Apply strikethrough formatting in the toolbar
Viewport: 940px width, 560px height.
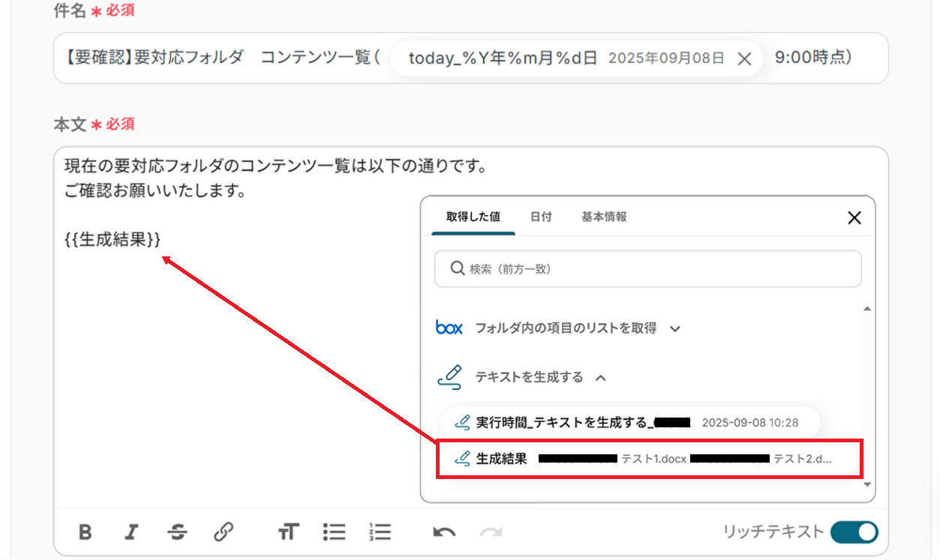click(178, 532)
